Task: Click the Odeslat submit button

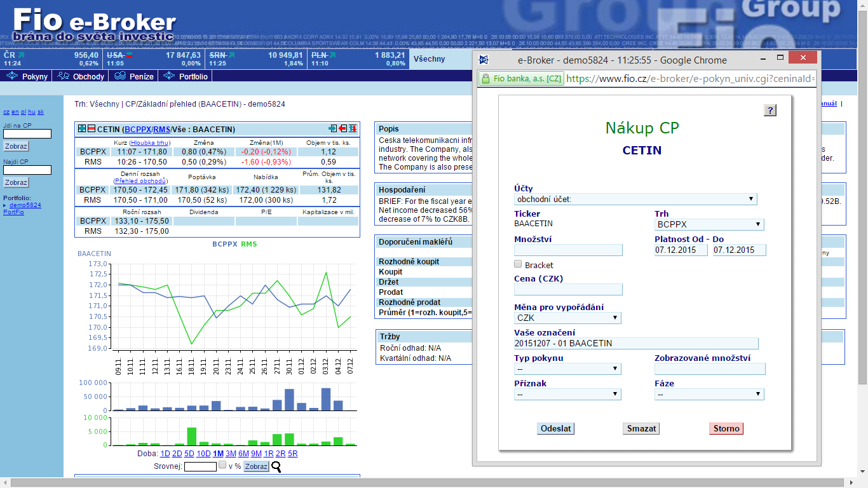Action: tap(555, 428)
